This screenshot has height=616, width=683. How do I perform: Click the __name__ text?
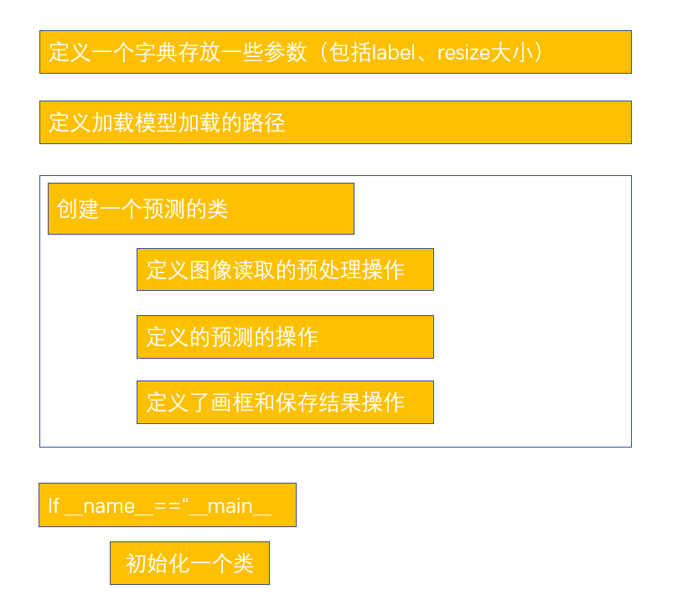[x=109, y=506]
